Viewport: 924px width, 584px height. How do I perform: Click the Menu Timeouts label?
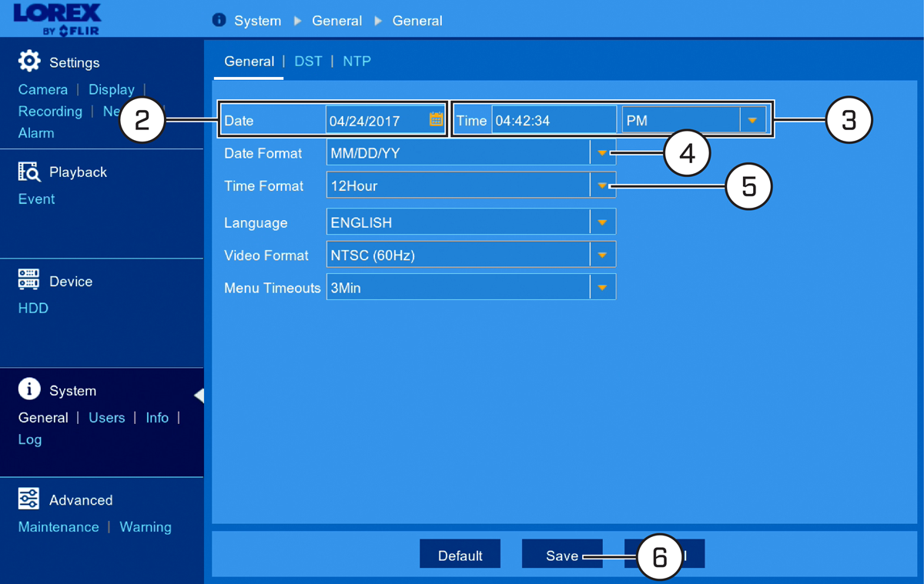pyautogui.click(x=272, y=288)
